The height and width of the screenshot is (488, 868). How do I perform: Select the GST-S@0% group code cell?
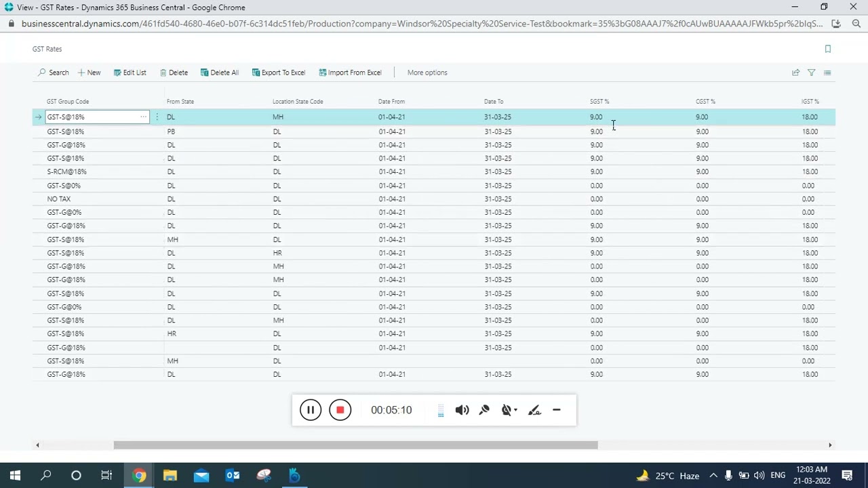click(x=64, y=186)
